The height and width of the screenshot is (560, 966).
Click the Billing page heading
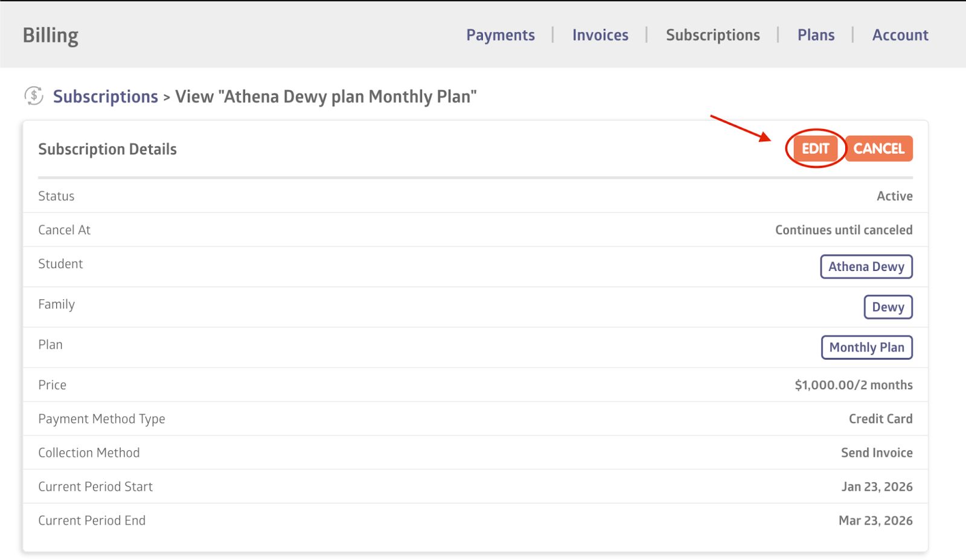tap(51, 36)
